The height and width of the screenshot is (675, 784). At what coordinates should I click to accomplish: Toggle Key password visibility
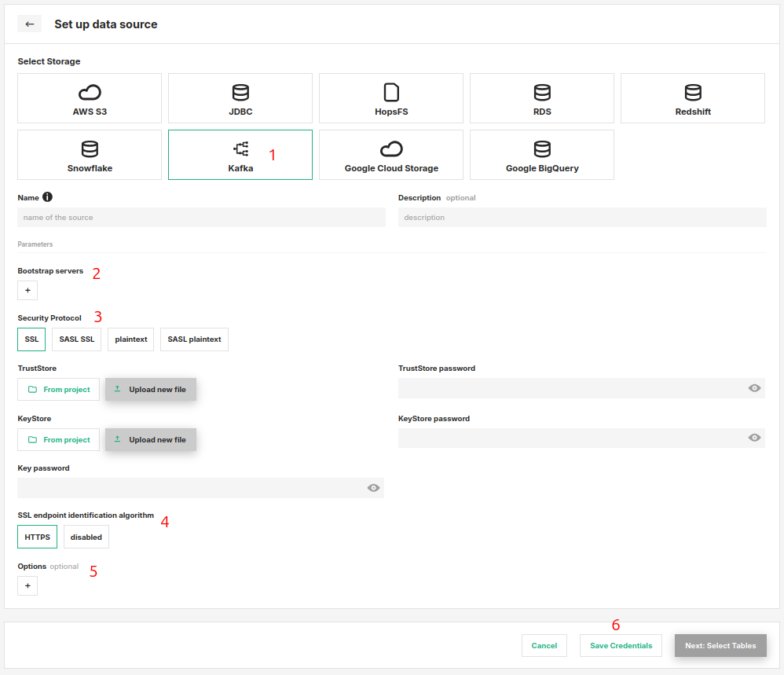tap(373, 488)
